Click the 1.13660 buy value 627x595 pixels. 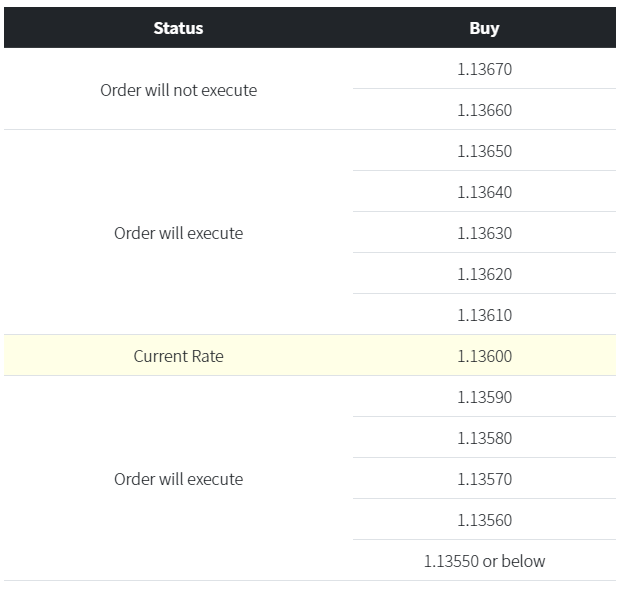[484, 110]
